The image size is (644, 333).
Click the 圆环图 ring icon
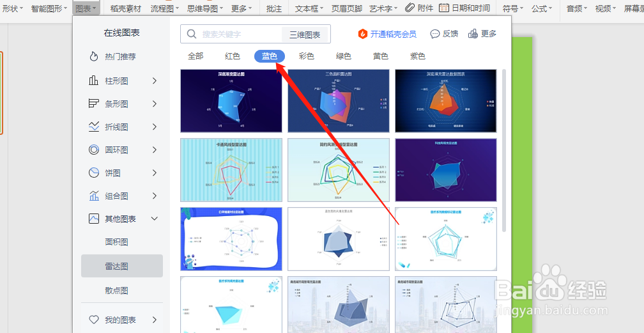(94, 150)
